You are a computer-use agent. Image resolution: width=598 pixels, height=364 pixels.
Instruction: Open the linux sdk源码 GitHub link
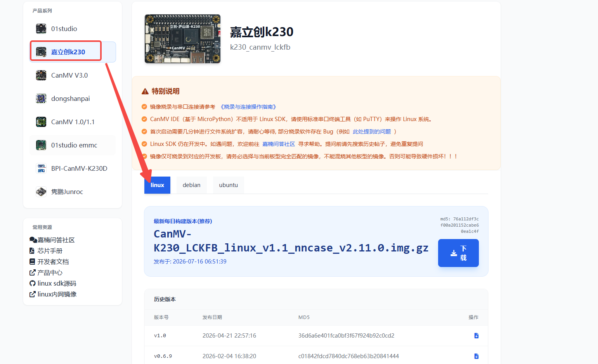[53, 284]
